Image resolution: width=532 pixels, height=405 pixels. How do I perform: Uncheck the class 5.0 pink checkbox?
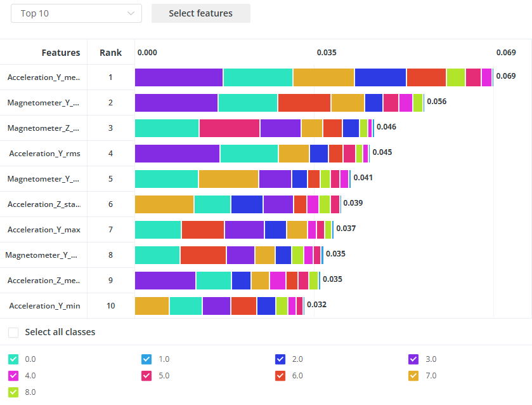[x=146, y=376]
